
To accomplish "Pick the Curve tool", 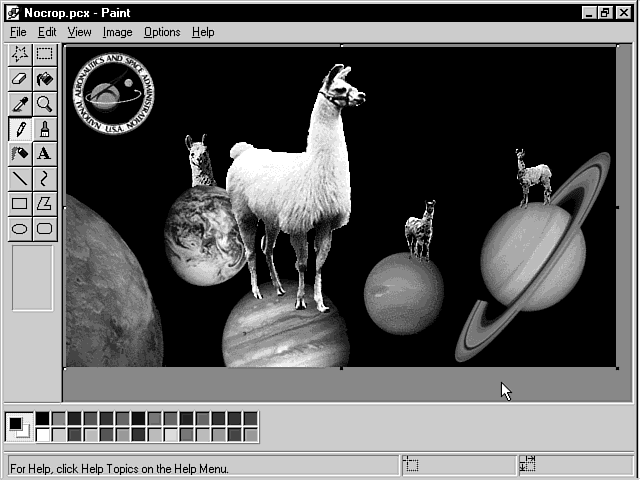I will (44, 179).
